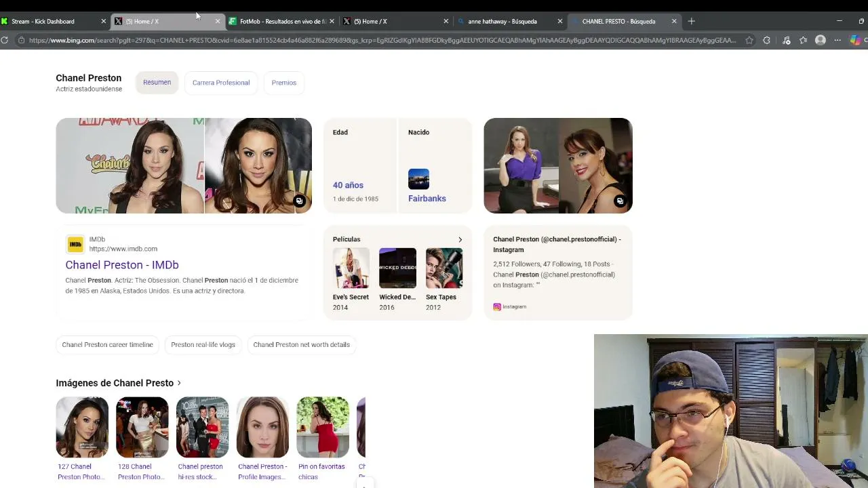Click the Preston real-life vlogs chip

(x=203, y=345)
